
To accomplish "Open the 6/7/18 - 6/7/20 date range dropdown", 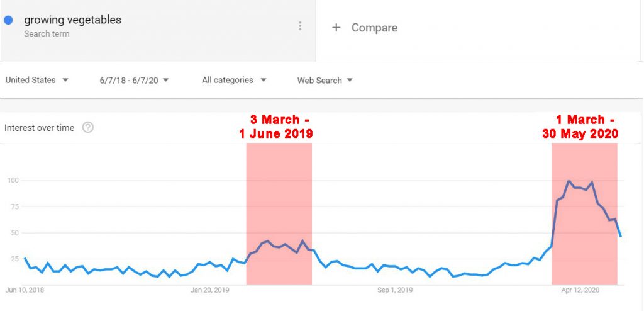I will 134,80.
